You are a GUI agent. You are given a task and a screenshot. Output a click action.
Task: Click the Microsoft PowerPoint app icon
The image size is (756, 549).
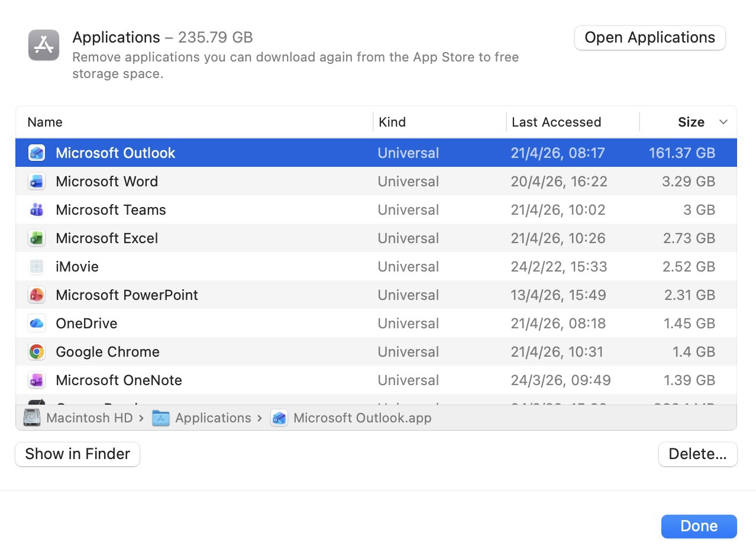37,295
